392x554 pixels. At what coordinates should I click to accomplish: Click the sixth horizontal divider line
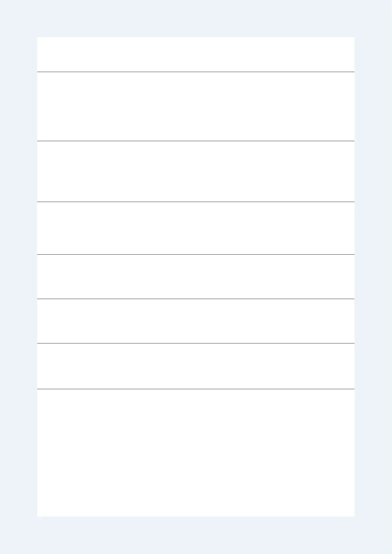point(196,343)
